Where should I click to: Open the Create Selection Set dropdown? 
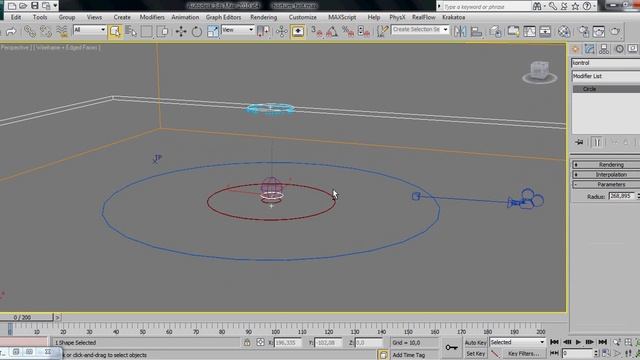[x=420, y=30]
